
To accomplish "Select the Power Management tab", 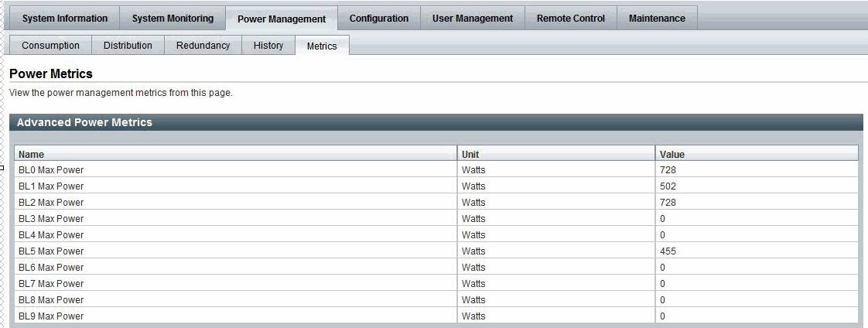I will tap(282, 19).
